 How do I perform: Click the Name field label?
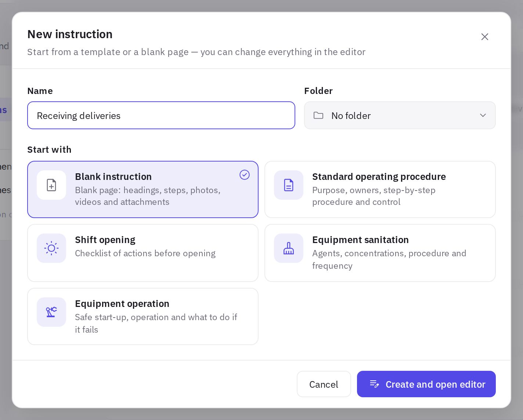point(40,91)
